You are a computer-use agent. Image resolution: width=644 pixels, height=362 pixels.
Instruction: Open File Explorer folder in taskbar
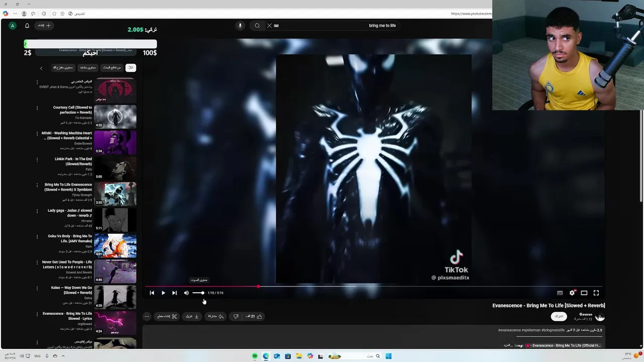pyautogui.click(x=299, y=356)
